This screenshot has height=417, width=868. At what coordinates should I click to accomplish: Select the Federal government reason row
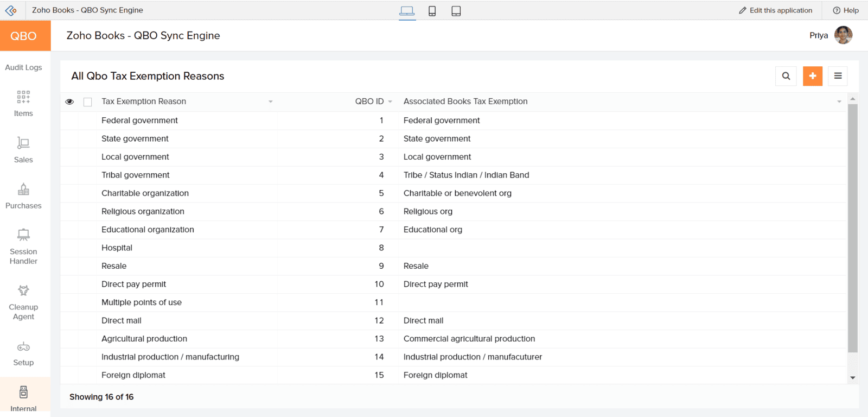click(x=453, y=121)
